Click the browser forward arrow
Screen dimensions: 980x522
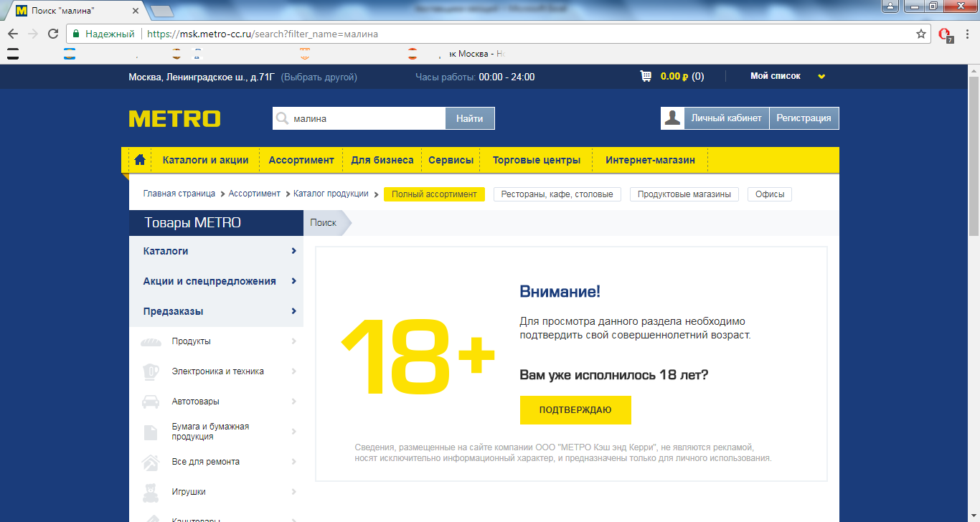(33, 34)
